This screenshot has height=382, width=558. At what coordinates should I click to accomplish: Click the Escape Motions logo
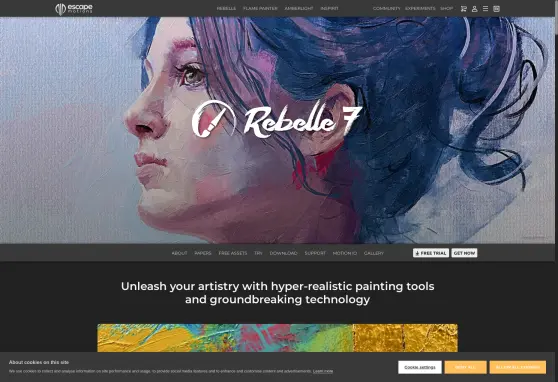click(74, 9)
